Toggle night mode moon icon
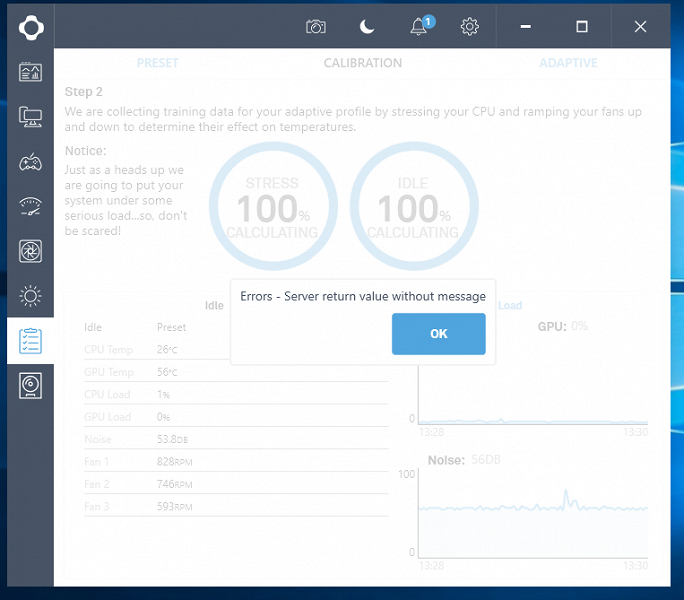The image size is (684, 600). [x=367, y=27]
